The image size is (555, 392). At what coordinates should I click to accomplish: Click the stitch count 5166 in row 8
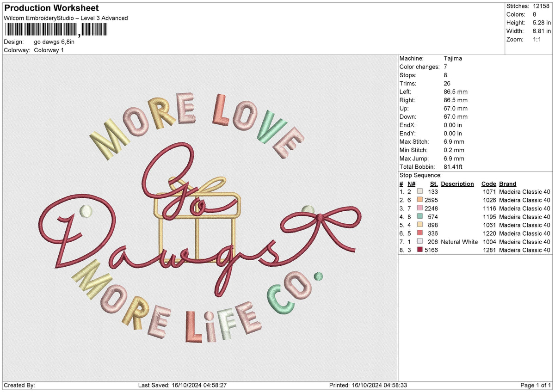(431, 250)
